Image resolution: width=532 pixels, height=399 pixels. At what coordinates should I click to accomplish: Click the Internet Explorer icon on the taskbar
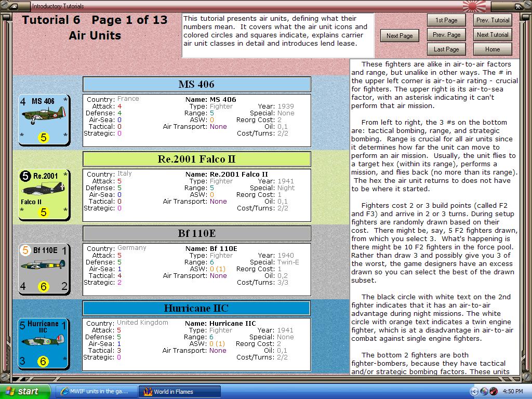64,392
